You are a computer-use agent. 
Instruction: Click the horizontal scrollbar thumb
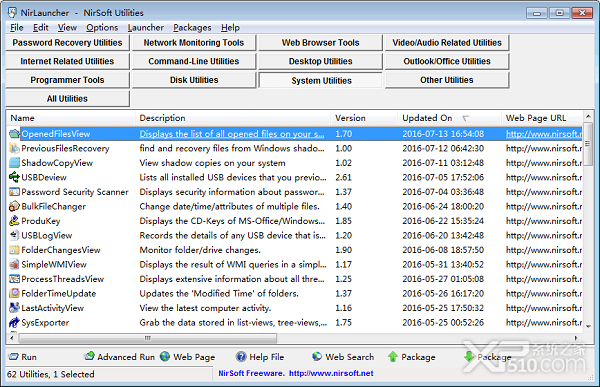pos(148,338)
